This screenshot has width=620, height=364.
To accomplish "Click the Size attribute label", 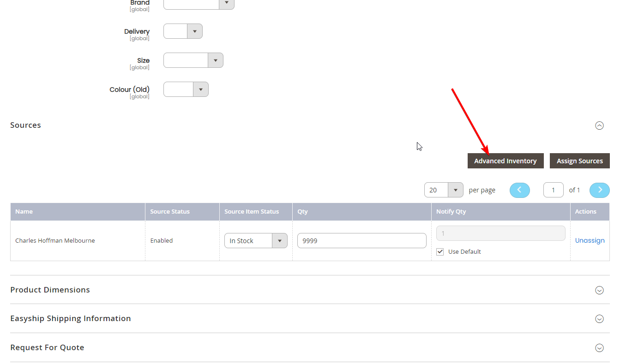I will pyautogui.click(x=143, y=60).
